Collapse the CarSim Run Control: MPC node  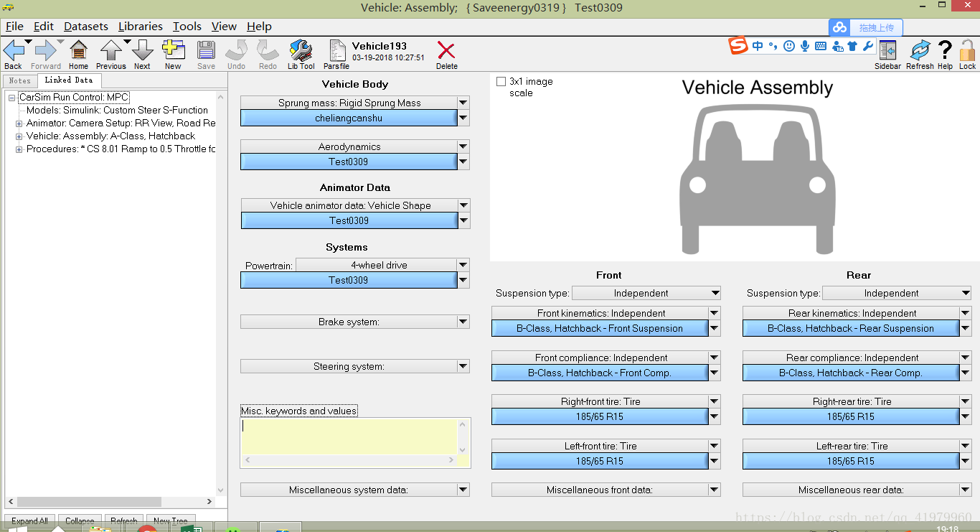[x=12, y=98]
